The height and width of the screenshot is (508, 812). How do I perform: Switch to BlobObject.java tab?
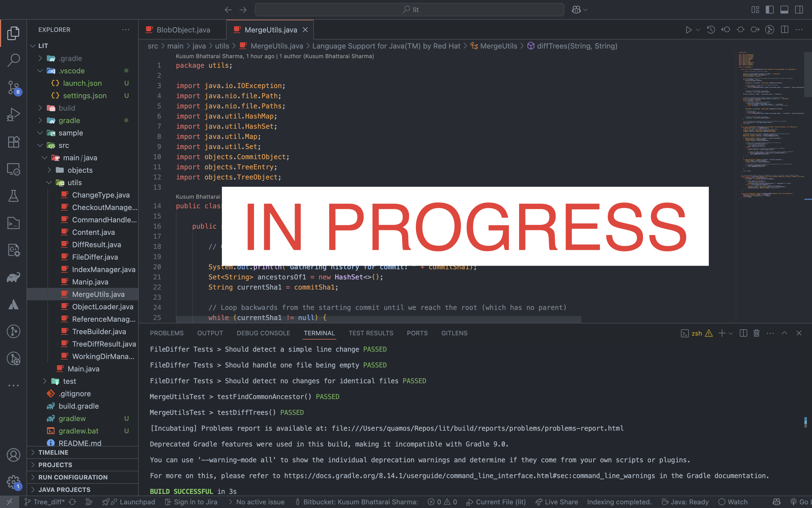183,30
